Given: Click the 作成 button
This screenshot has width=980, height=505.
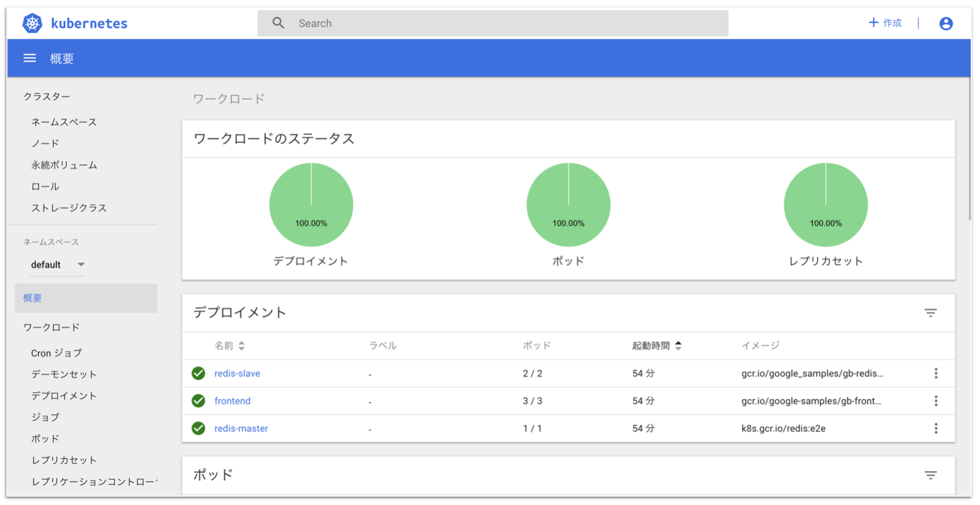Looking at the screenshot, I should [x=885, y=22].
